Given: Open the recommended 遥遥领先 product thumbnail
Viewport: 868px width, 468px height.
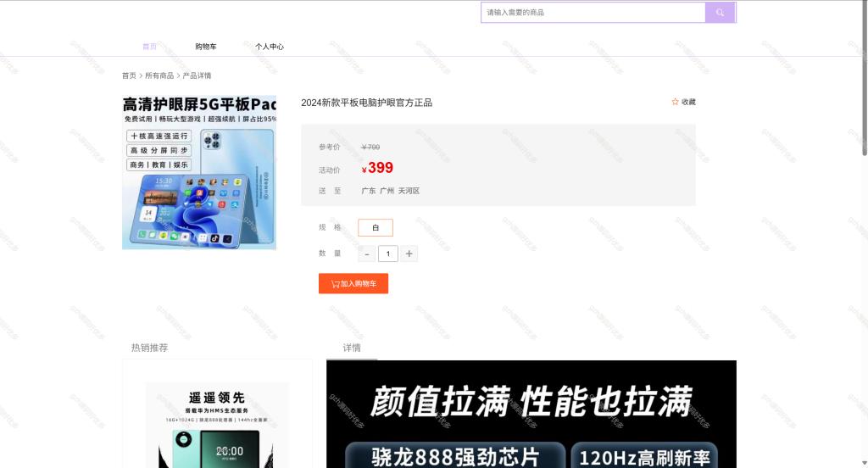Looking at the screenshot, I should (x=217, y=425).
